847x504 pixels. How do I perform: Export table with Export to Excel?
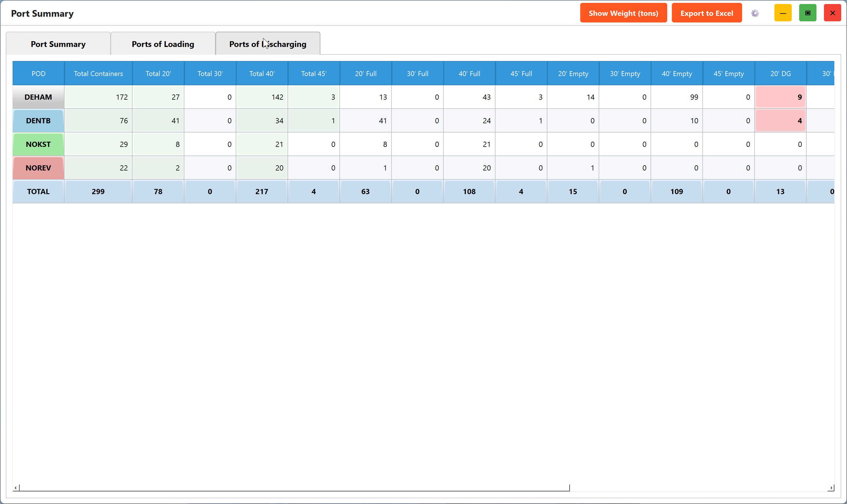[x=707, y=13]
